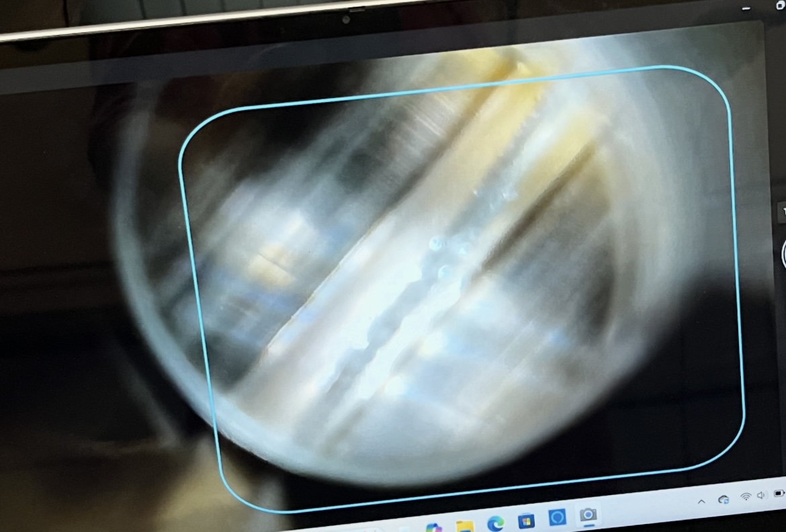Screen dimensions: 786x532
Task: Maximize the Camera window
Action: coord(781,5)
